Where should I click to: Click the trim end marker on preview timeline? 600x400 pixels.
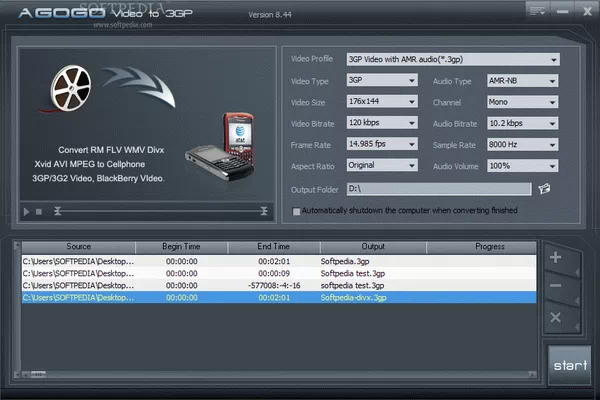tap(264, 211)
